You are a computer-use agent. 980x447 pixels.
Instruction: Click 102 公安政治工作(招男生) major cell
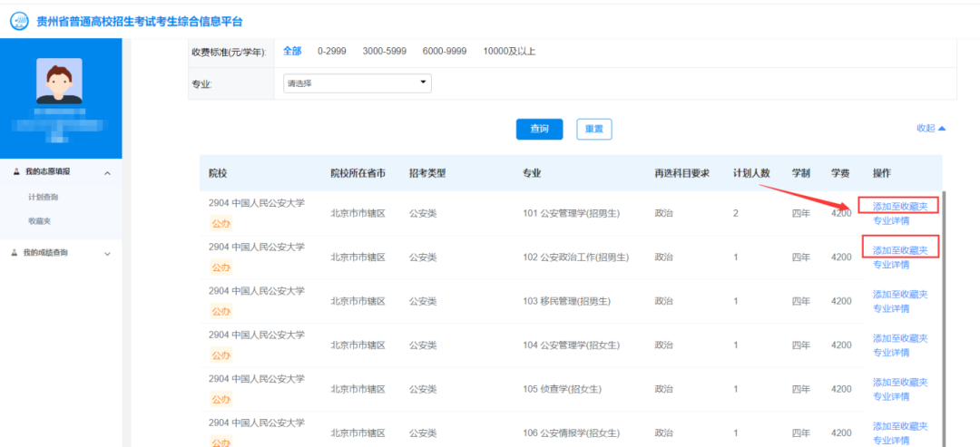tap(575, 258)
